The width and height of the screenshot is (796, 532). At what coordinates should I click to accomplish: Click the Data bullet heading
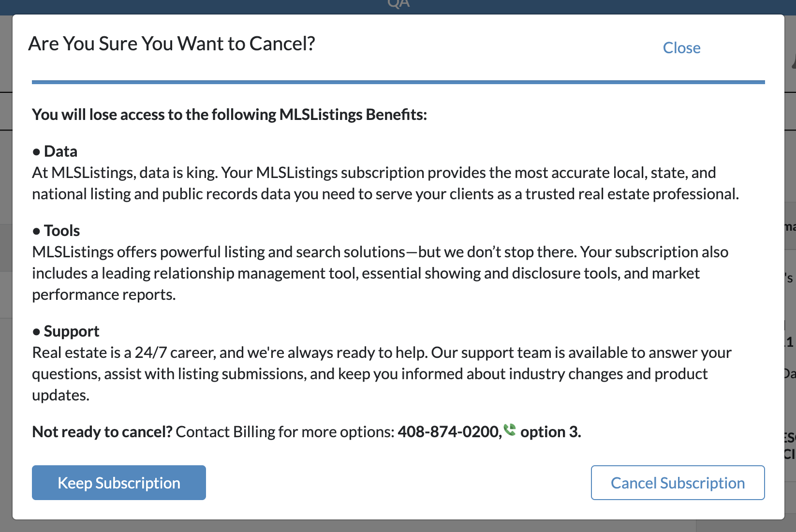(55, 151)
